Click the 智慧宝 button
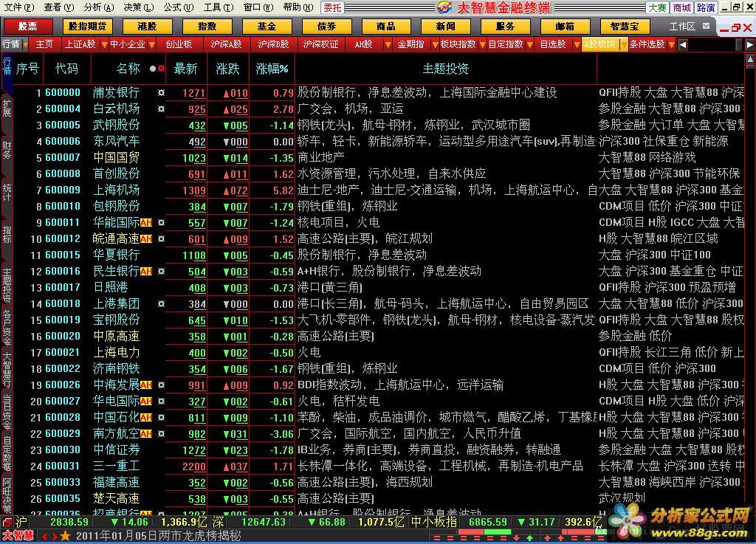Screen dimensions: 756x544 tap(625, 26)
